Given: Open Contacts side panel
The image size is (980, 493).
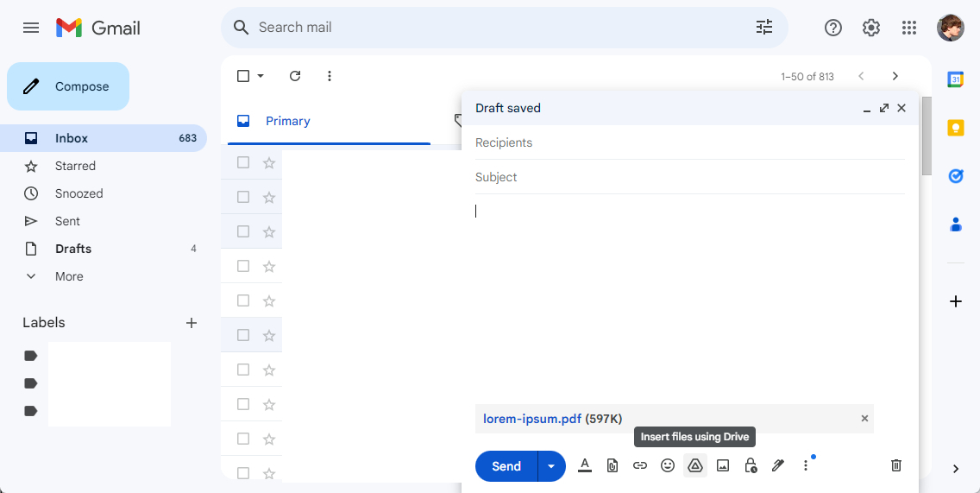Looking at the screenshot, I should click(x=955, y=224).
